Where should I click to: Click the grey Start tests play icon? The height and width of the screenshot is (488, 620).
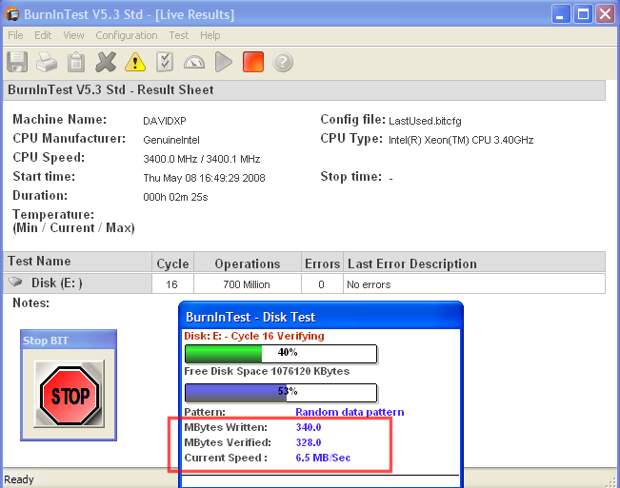tap(223, 62)
